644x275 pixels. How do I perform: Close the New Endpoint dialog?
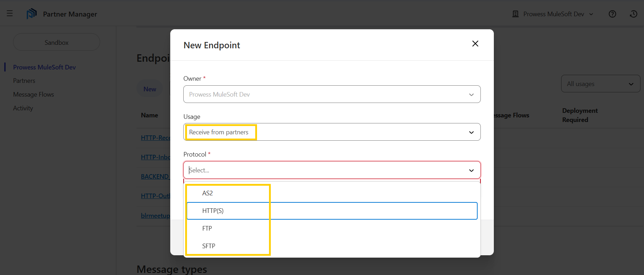pos(475,44)
